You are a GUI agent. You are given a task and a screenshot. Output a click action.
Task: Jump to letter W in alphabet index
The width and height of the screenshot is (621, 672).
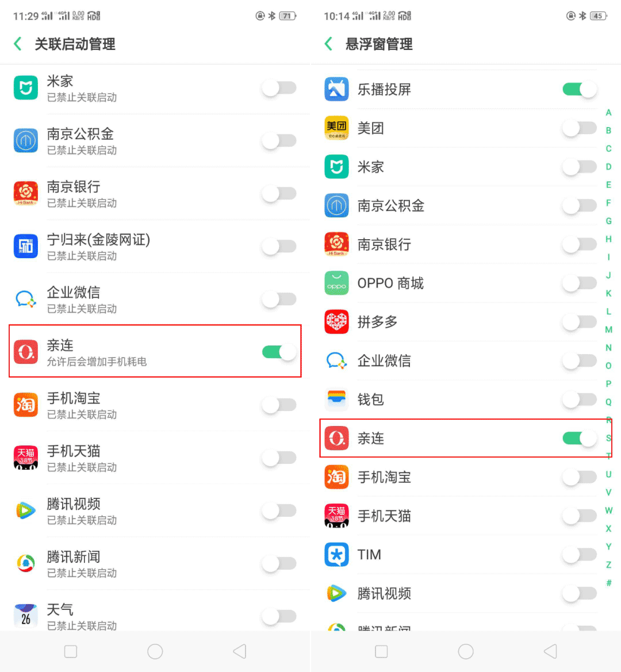pos(608,510)
